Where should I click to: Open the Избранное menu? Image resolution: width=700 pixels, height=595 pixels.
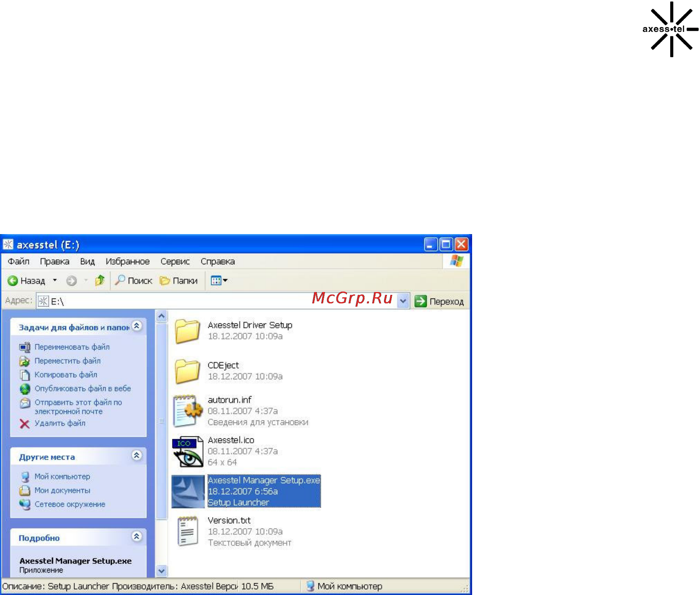click(x=128, y=261)
